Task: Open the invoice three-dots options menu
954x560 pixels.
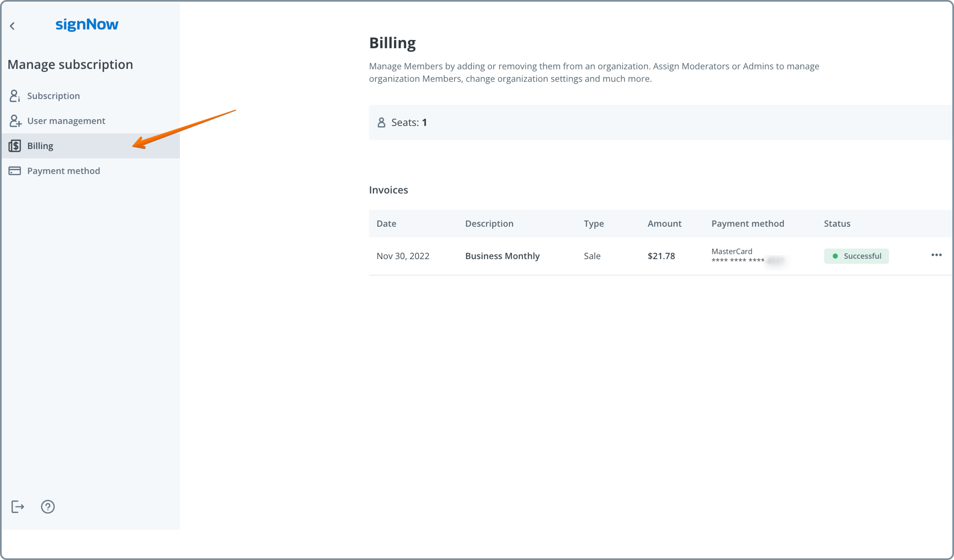Action: 936,255
